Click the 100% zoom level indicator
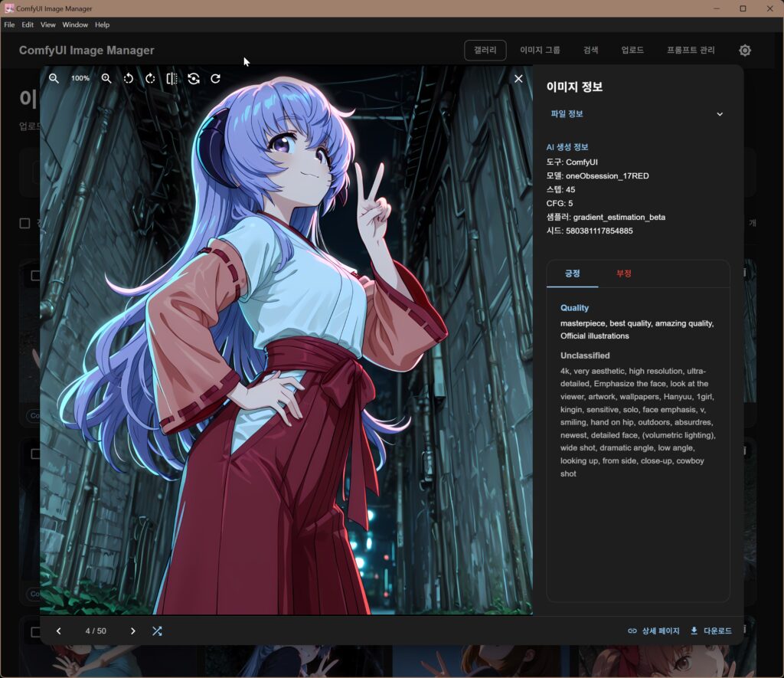This screenshot has height=678, width=784. [x=80, y=78]
